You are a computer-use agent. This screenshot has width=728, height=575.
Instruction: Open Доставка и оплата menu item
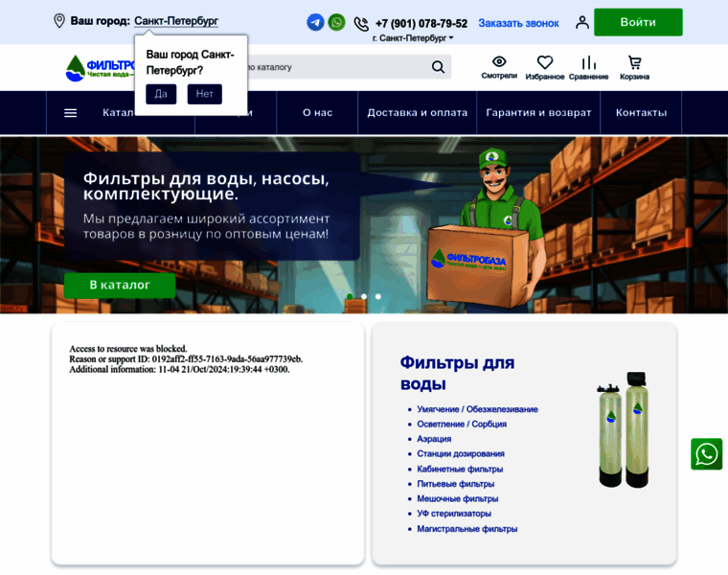click(418, 113)
